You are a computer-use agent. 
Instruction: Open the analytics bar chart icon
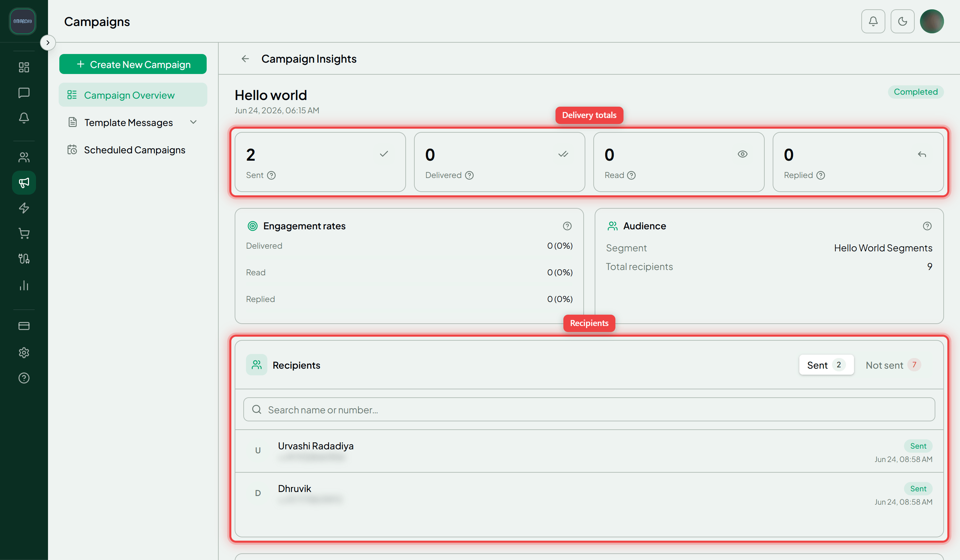(x=24, y=285)
